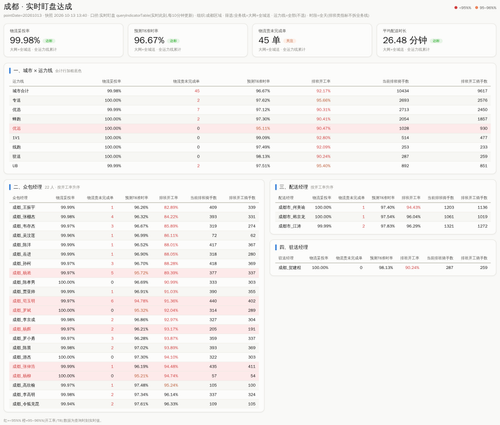Click the red dot in the top-right legend
The height and width of the screenshot is (425, 500).
coord(456,8)
